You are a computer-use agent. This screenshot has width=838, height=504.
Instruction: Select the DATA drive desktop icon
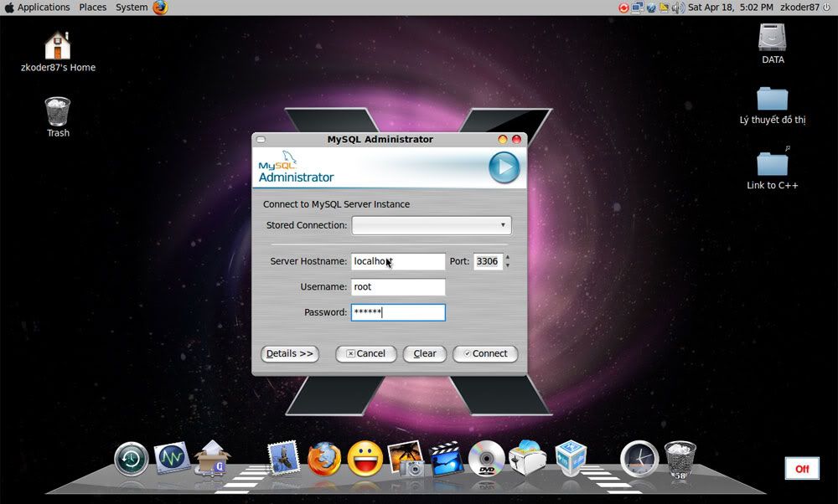click(x=773, y=44)
